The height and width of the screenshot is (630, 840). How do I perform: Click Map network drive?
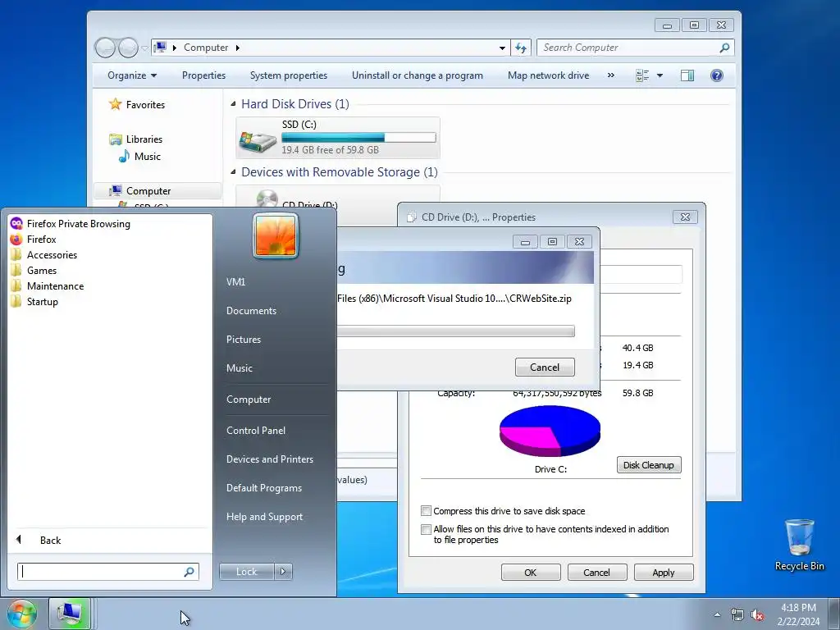548,75
